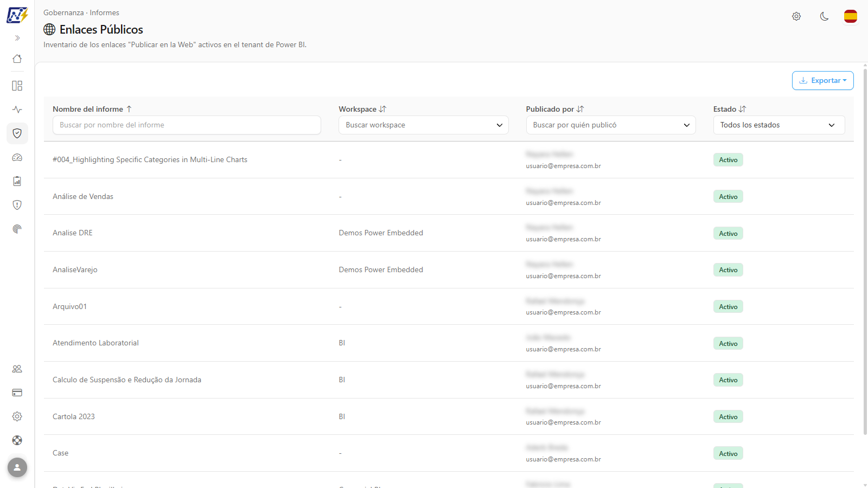
Task: Sort by Publicado por column header
Action: coord(554,109)
